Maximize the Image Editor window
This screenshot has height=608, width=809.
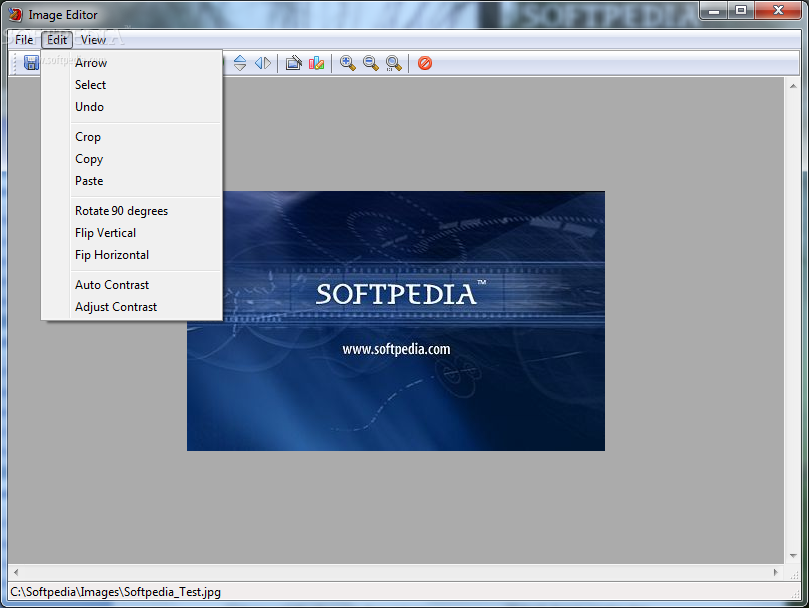pyautogui.click(x=741, y=11)
